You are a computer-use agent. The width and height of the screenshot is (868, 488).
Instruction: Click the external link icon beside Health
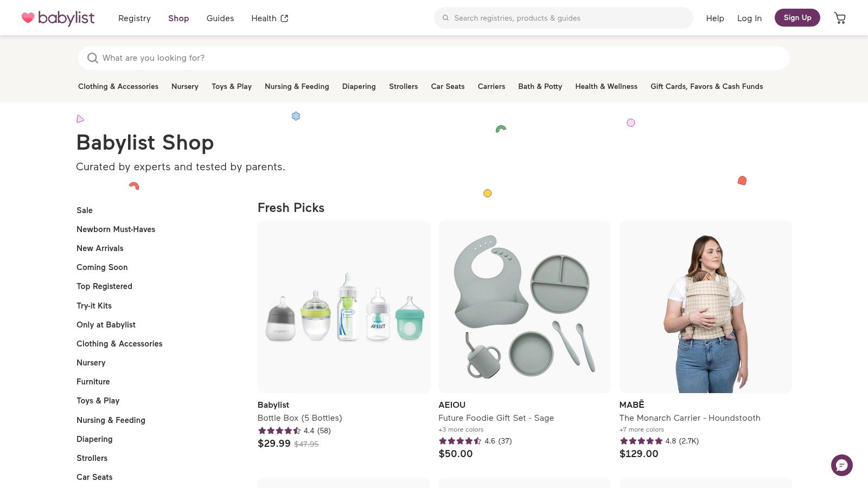tap(284, 18)
